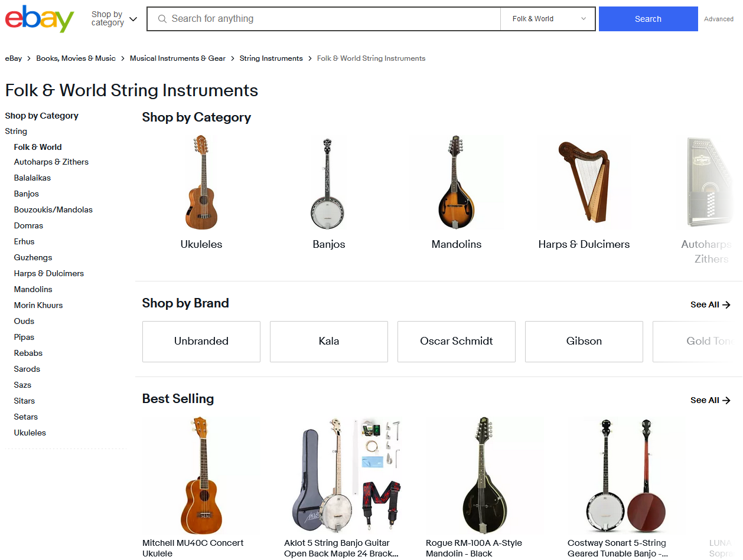Click See All for Best Selling

coord(710,400)
